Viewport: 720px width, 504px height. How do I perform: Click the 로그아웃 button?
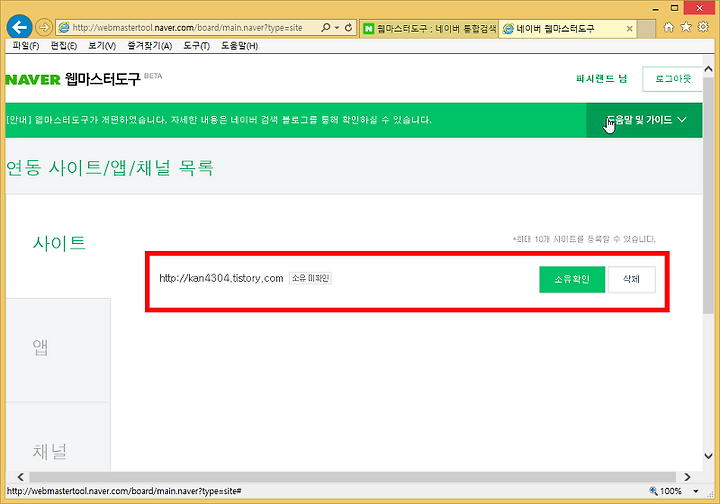tap(672, 79)
